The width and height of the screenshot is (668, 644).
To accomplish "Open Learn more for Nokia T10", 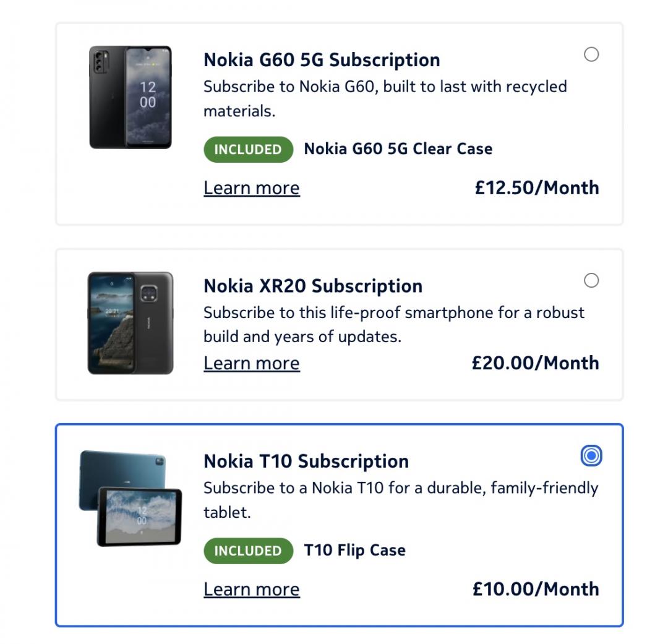I will point(251,589).
